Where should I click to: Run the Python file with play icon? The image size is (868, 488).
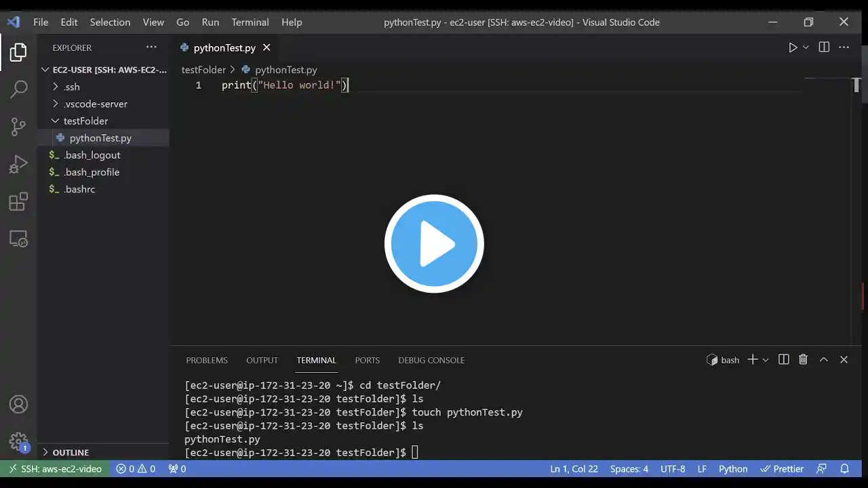point(793,47)
